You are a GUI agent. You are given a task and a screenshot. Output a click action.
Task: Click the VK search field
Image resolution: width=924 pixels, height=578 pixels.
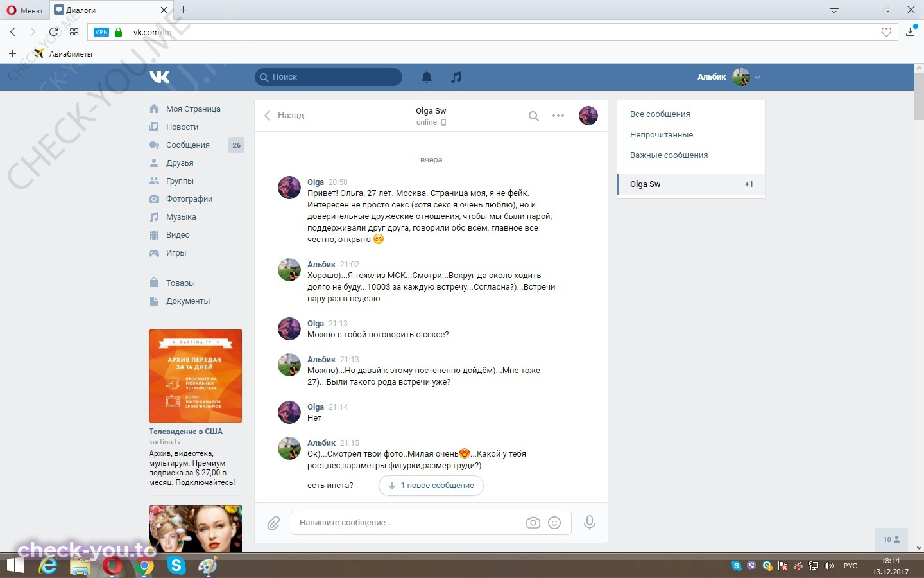[x=329, y=77]
